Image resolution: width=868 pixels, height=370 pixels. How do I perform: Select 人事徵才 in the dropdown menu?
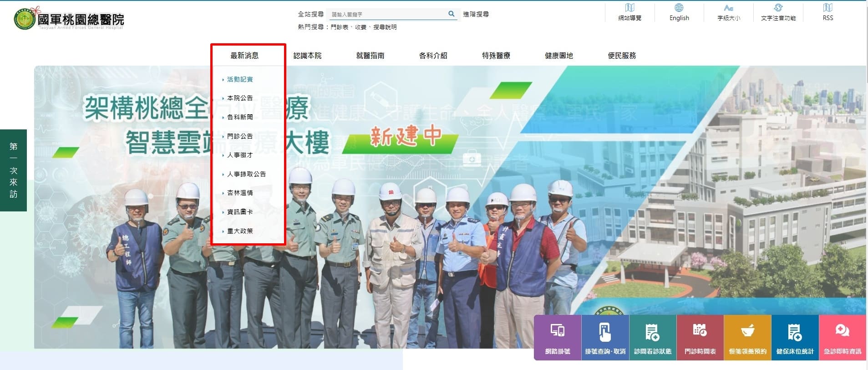(x=240, y=155)
